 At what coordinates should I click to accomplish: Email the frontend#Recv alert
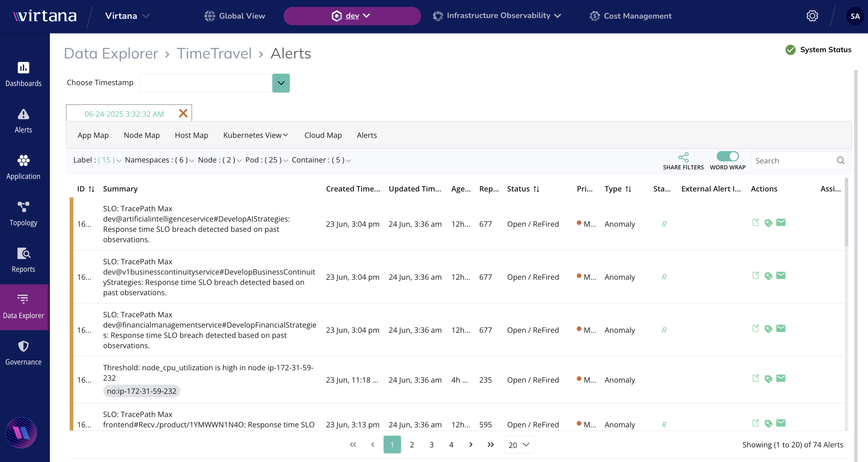click(781, 423)
